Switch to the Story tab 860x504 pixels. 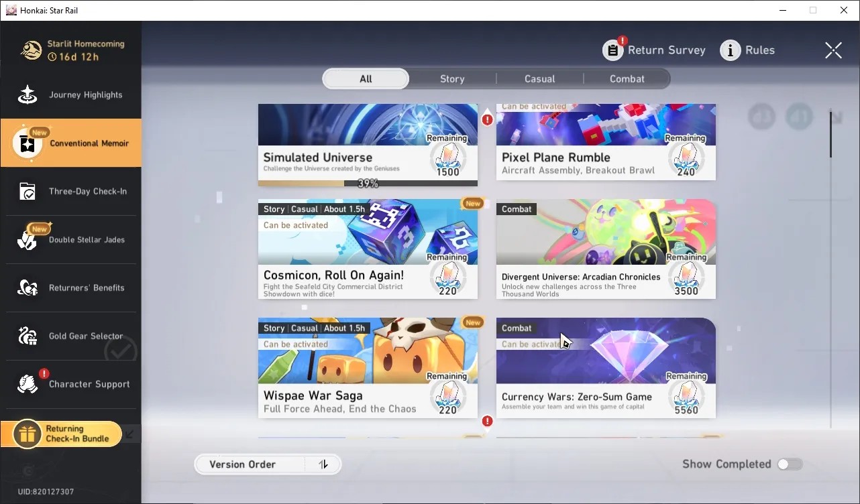click(x=452, y=79)
